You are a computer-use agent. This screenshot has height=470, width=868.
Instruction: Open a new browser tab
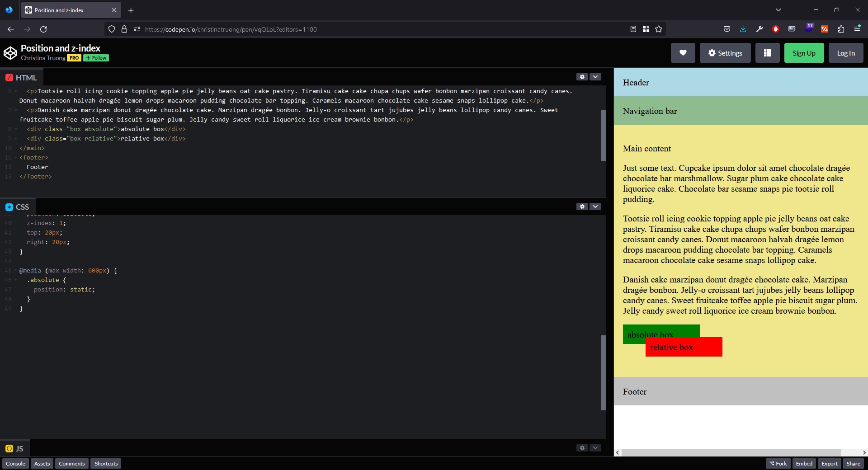(x=131, y=10)
